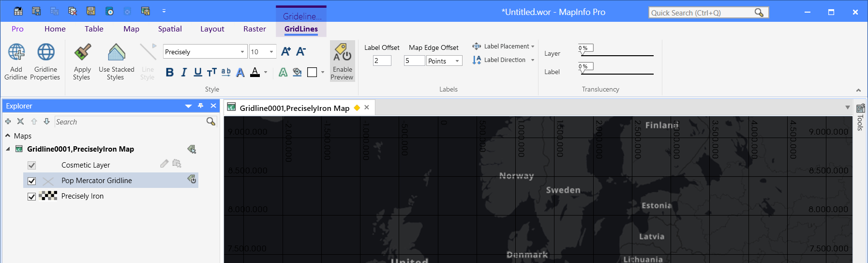Increase the font size with A+
Screen dimensions: 868x263
[286, 51]
